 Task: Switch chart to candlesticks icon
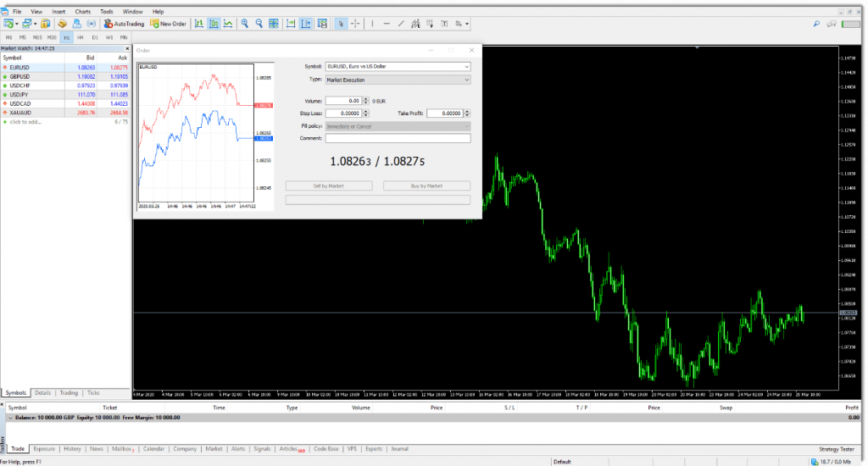(x=214, y=24)
